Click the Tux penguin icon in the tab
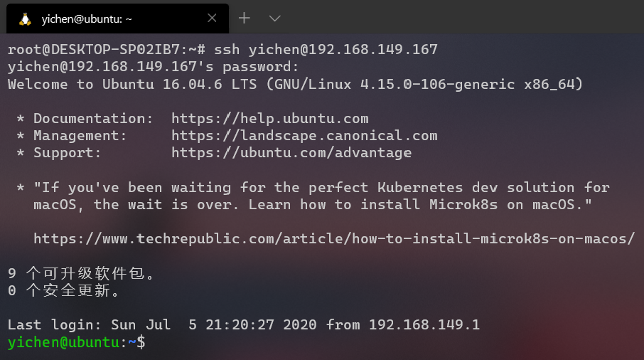Screen dimensions: 644x360 [x=26, y=18]
